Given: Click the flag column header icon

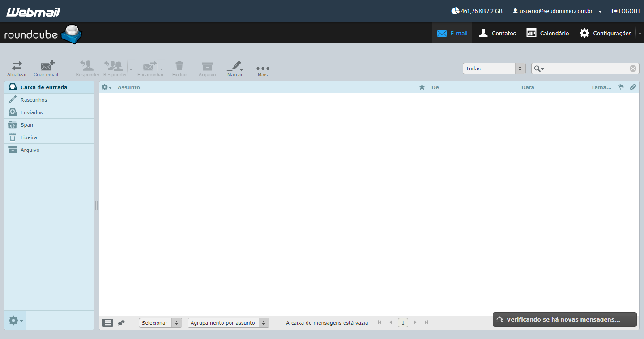Looking at the screenshot, I should click(x=621, y=87).
